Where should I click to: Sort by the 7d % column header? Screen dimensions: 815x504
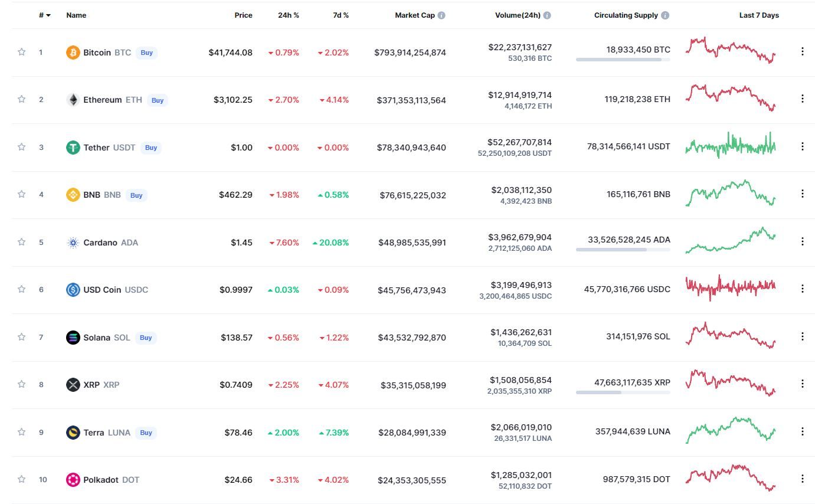tap(341, 15)
